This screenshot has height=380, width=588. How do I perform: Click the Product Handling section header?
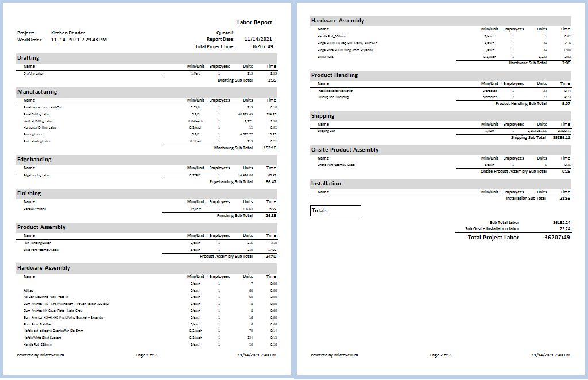click(x=334, y=75)
